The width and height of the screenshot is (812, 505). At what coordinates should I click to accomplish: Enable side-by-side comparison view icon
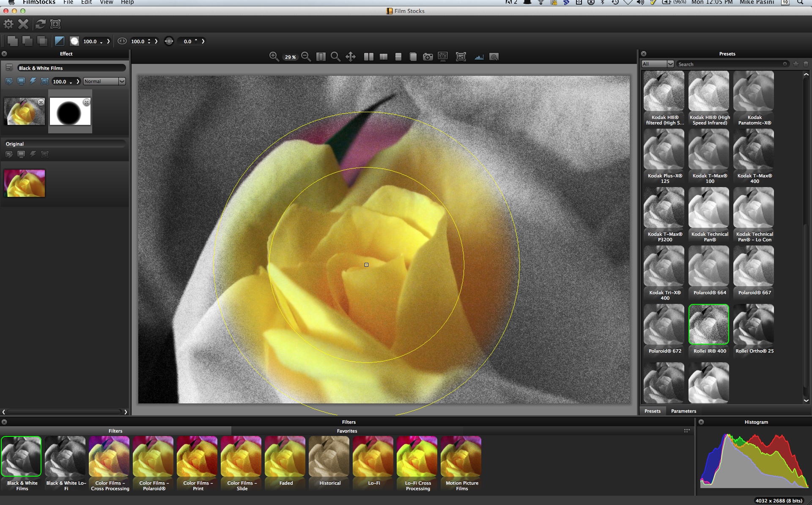(x=368, y=57)
